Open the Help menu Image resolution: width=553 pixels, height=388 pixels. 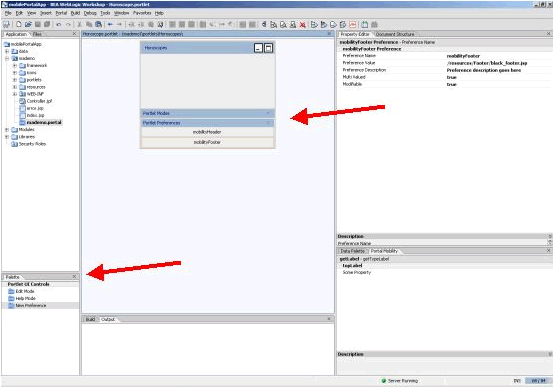(x=159, y=13)
